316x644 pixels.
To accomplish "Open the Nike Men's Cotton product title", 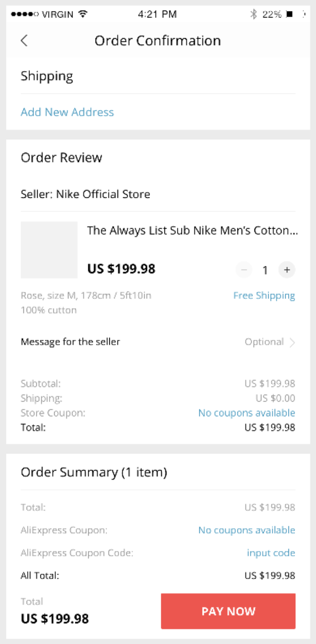I will point(192,230).
